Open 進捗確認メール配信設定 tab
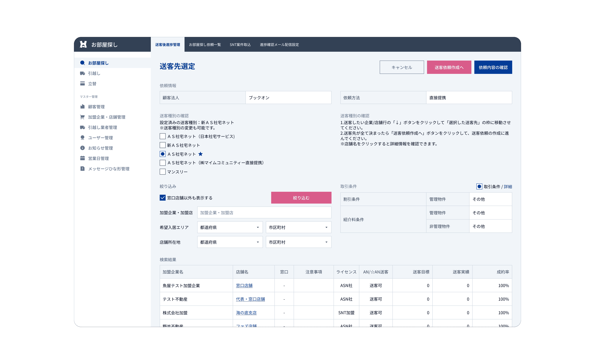The image size is (595, 364). pos(279,45)
